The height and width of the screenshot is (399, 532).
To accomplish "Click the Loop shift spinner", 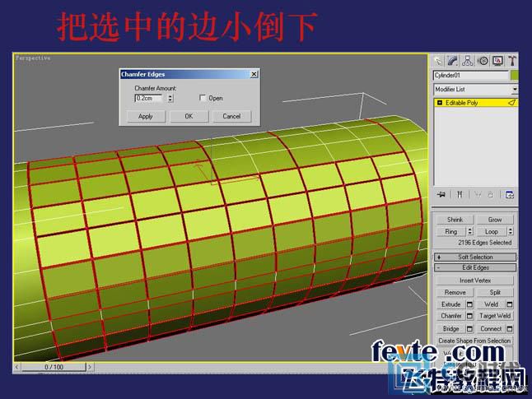I will click(x=511, y=231).
